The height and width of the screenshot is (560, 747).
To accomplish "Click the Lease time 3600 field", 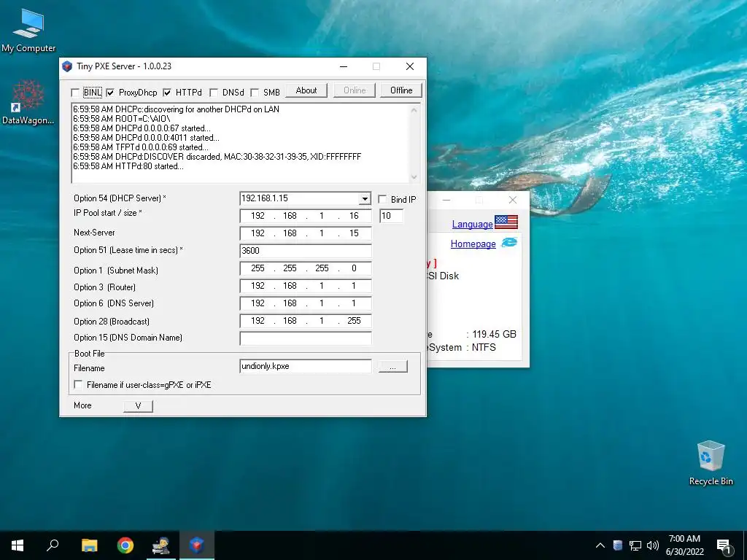I will 306,251.
